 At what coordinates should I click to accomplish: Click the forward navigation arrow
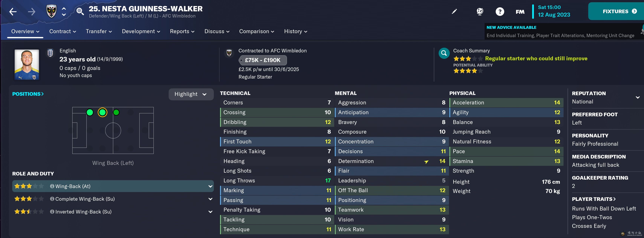pos(31,12)
